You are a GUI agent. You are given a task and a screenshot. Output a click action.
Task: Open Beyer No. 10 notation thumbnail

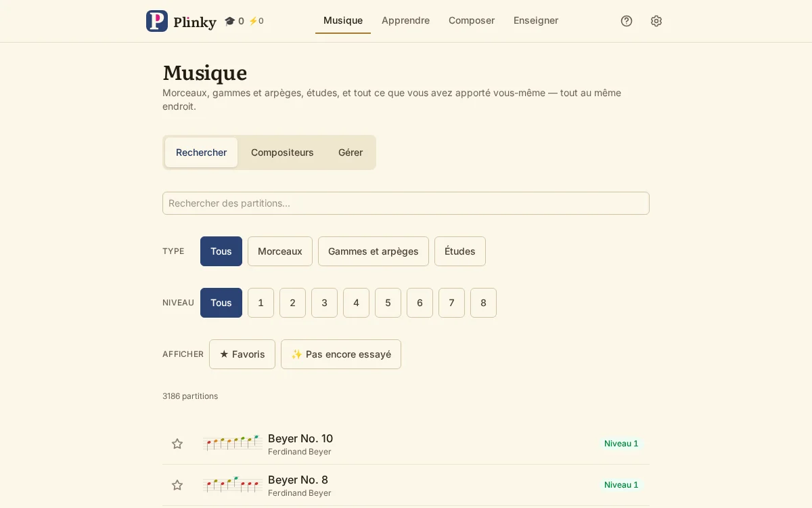coord(233,444)
